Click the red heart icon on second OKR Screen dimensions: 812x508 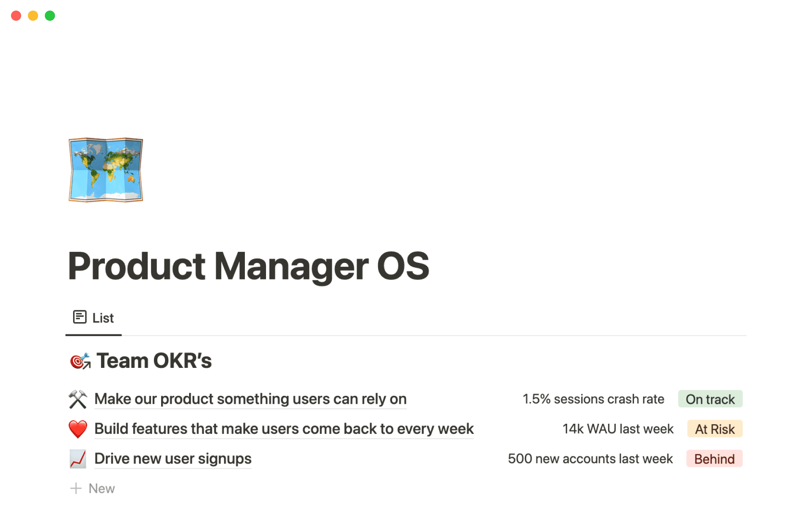(78, 428)
